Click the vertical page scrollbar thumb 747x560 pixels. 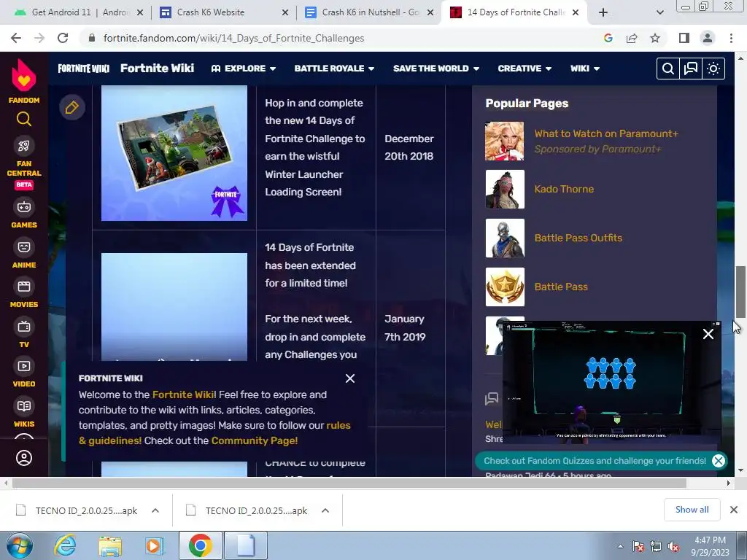(x=740, y=292)
